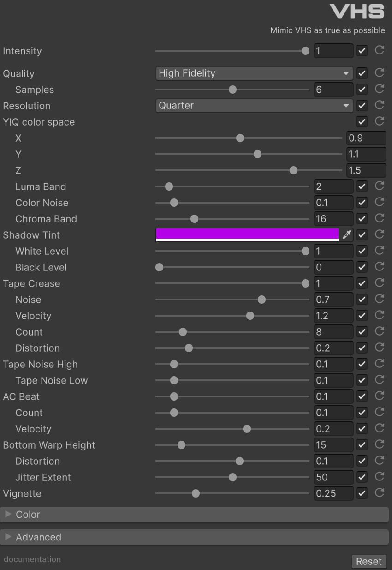Reset Bottom Warp Height via arrow icon
392x570 pixels.
(380, 444)
